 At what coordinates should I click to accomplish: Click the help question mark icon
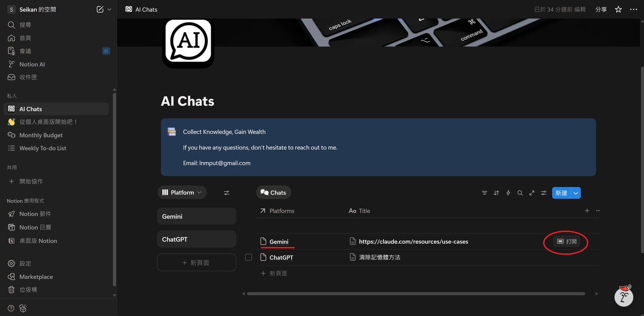[x=11, y=308]
